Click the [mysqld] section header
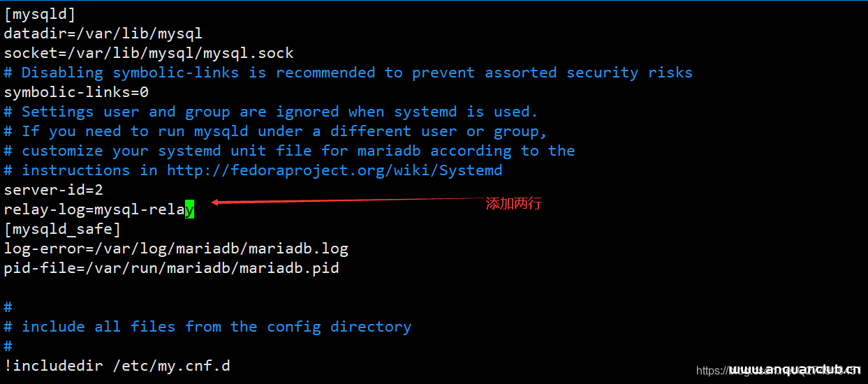 (x=40, y=14)
